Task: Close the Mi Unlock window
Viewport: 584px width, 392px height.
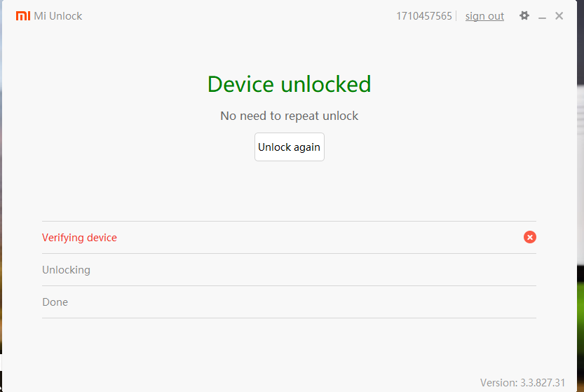Action: [x=559, y=15]
